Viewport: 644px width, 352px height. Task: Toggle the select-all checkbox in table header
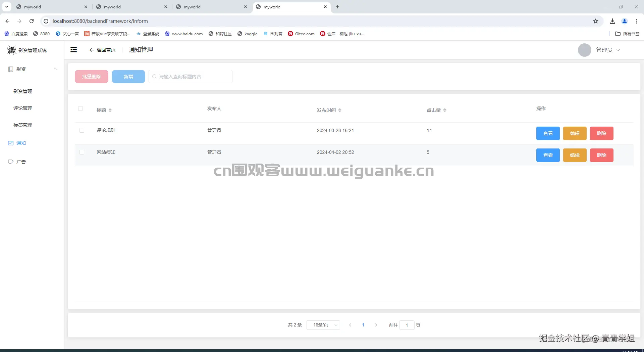(80, 108)
